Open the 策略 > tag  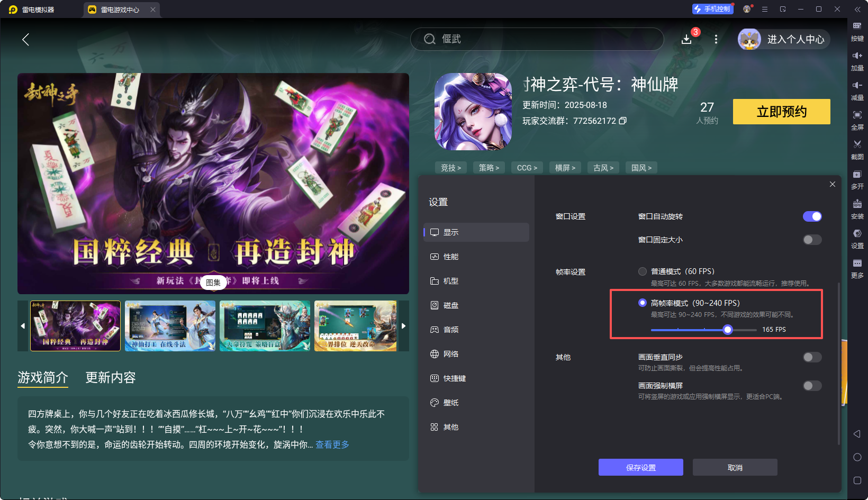(x=489, y=168)
